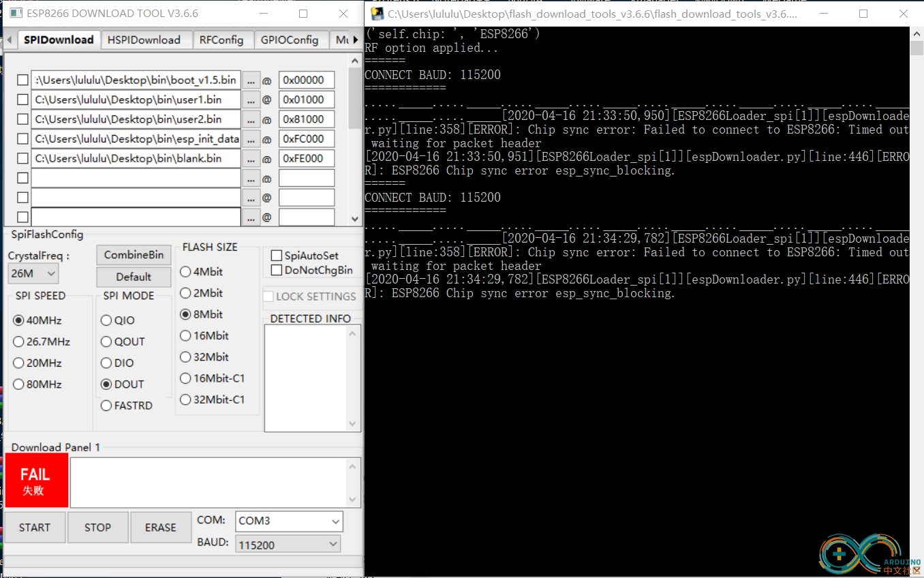
Task: Click the ERASE button
Action: (161, 528)
